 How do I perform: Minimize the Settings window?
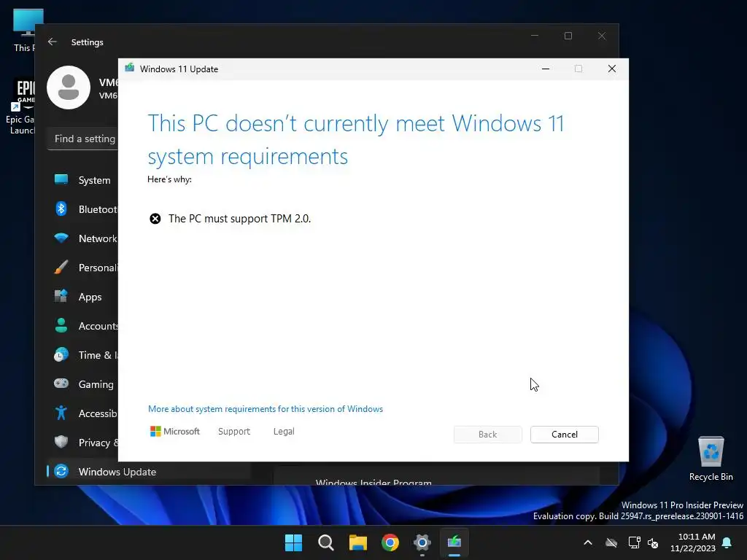(535, 36)
